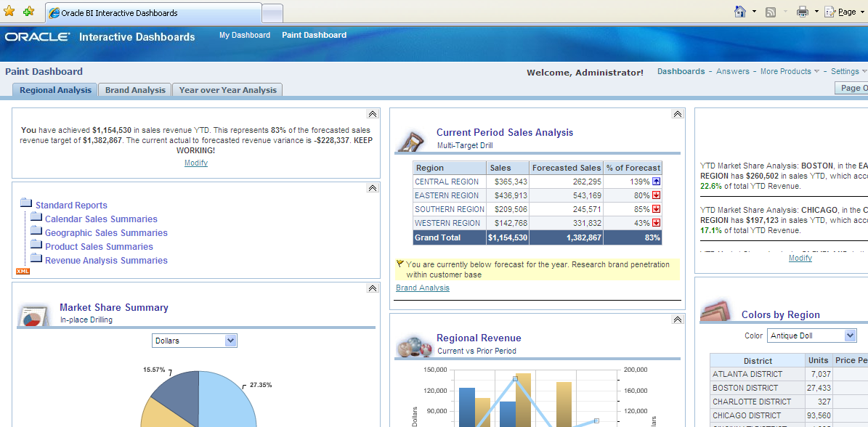Switch to the Brand Analysis tab

(x=135, y=89)
